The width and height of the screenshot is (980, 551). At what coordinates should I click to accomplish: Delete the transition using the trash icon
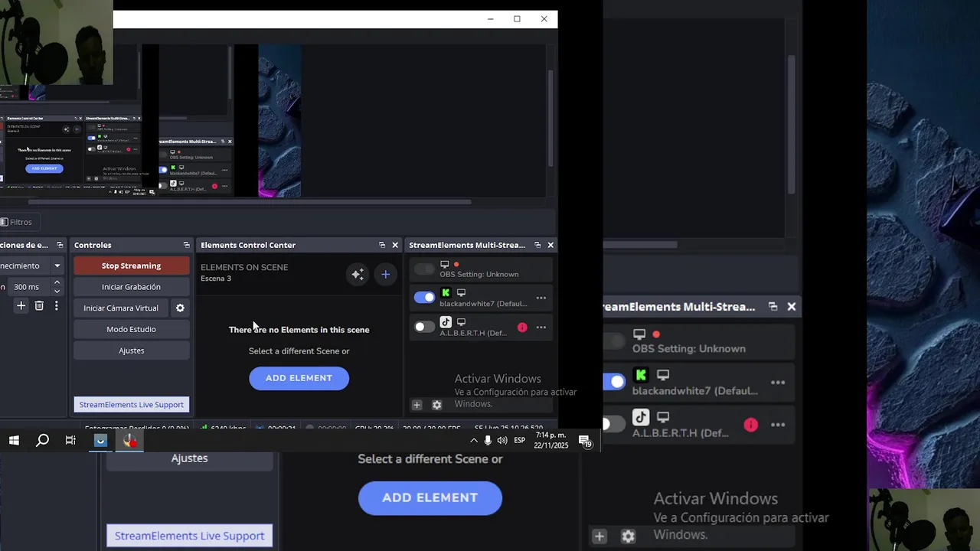[x=39, y=305]
